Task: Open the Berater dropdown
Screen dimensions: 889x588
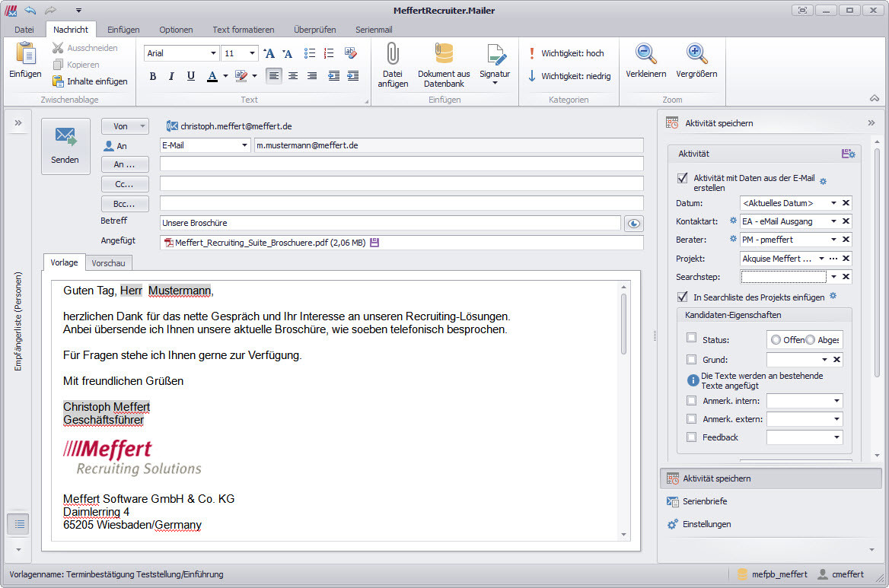Action: click(833, 239)
